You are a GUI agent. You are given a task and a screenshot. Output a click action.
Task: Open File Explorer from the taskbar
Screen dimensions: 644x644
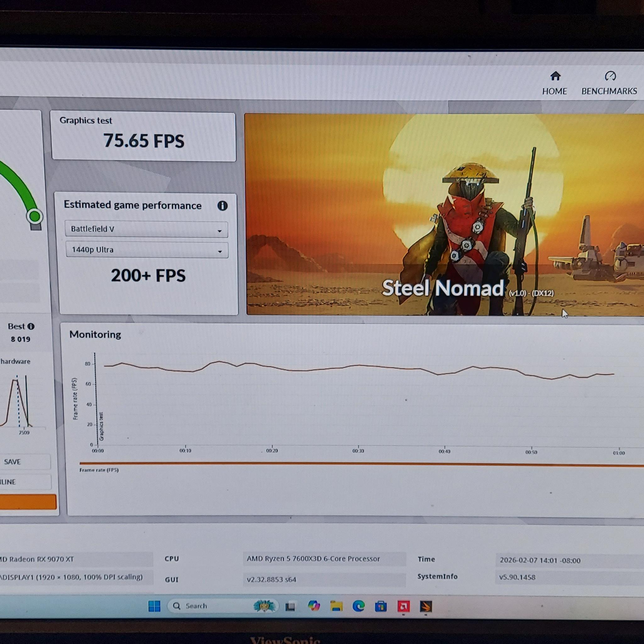click(x=336, y=606)
